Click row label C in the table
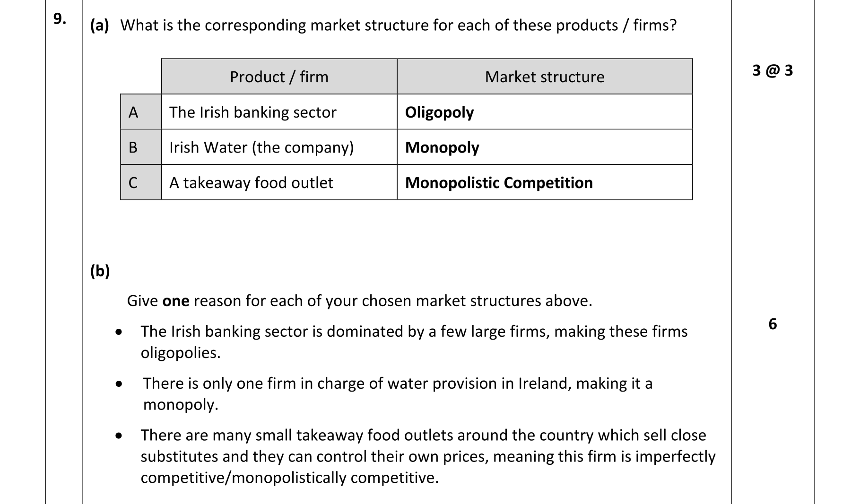 tap(133, 183)
